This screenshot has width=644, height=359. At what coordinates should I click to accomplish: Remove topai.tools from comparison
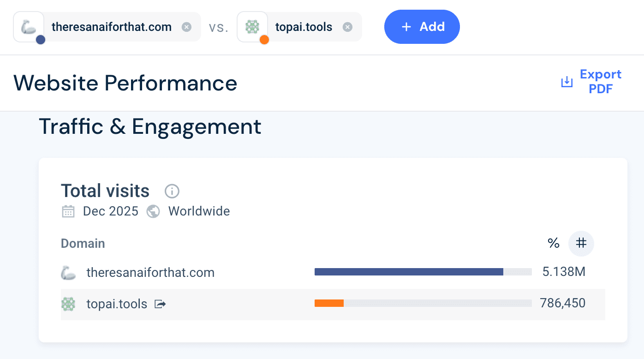[x=348, y=27]
